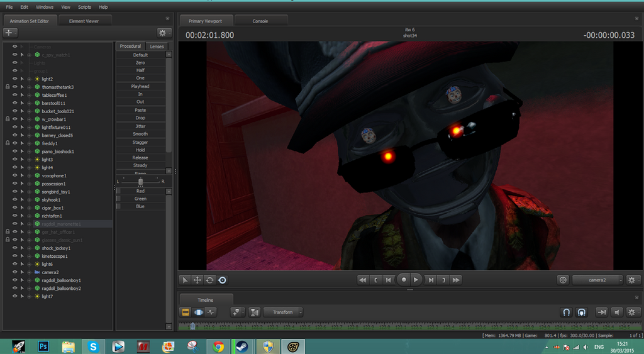The image size is (644, 354).
Task: Toggle visibility eye for camera2
Action: [15, 272]
